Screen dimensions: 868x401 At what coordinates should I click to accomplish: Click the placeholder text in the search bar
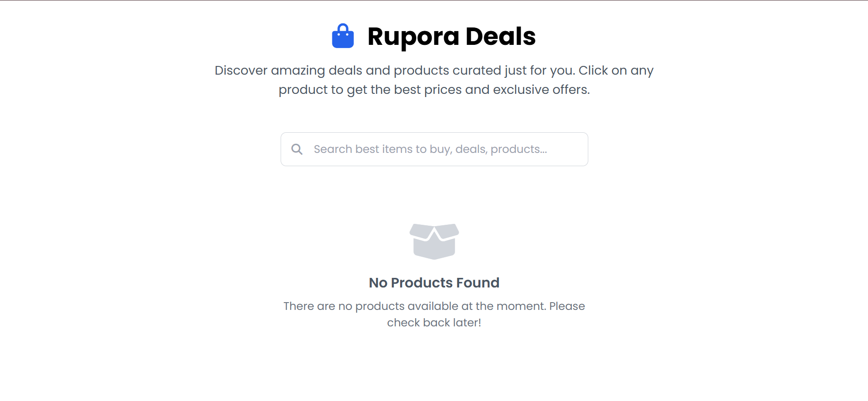coord(430,149)
